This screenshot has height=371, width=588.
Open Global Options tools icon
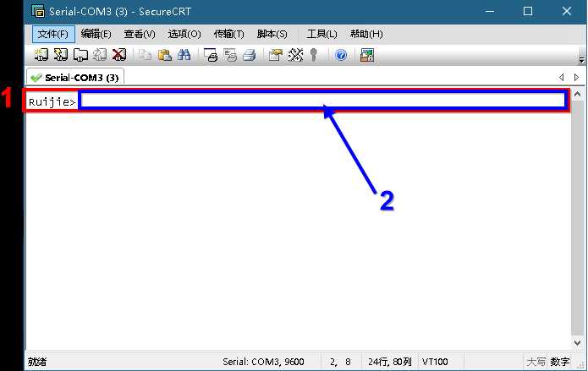click(295, 55)
